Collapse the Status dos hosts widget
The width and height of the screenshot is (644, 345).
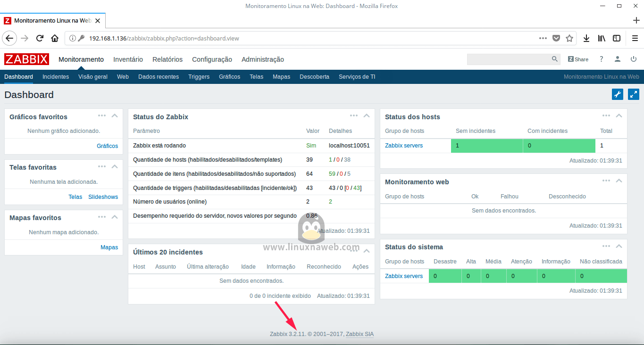click(619, 115)
